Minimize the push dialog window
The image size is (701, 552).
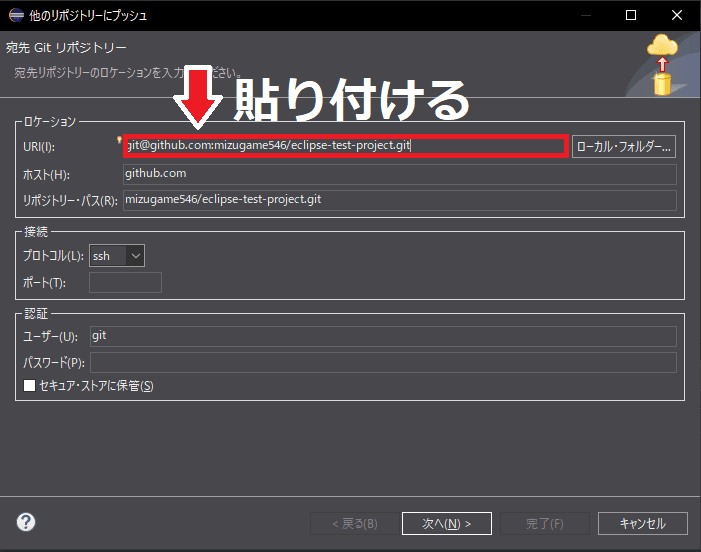point(584,15)
